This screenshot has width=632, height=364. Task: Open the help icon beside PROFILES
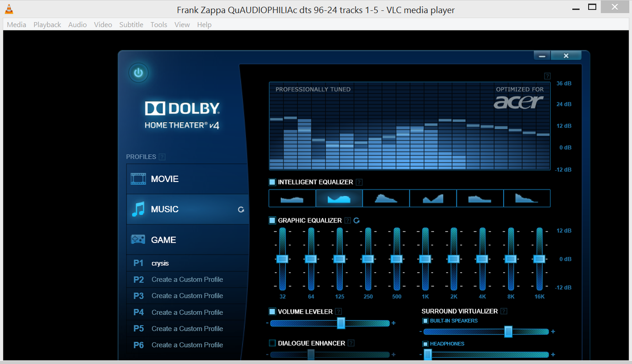[162, 157]
